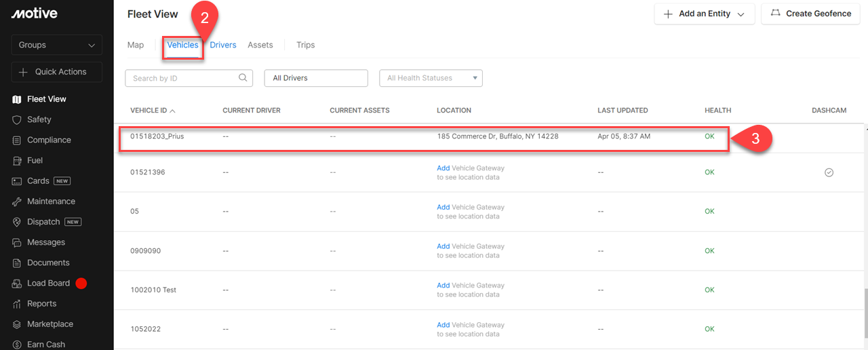Click the Search by ID field
The width and height of the screenshot is (868, 350).
[x=183, y=78]
